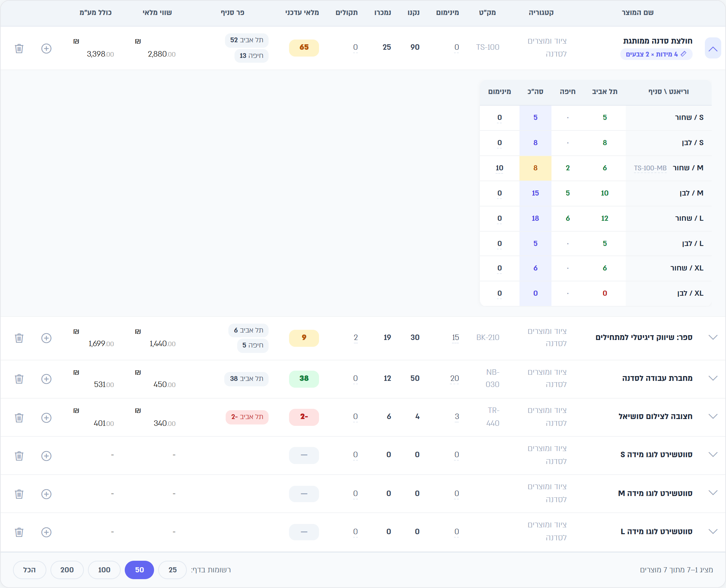
Task: Click the TS-100-MB variant SKU
Action: [x=650, y=168]
